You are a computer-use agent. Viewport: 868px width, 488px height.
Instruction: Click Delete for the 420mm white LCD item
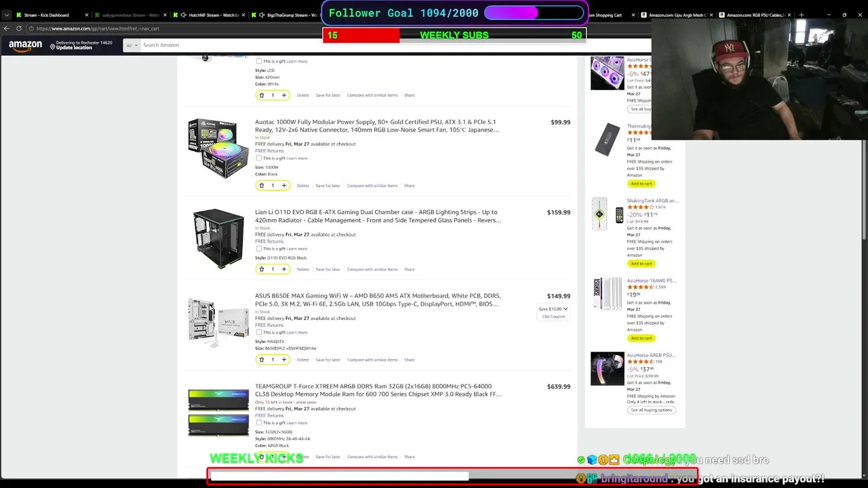(x=302, y=96)
